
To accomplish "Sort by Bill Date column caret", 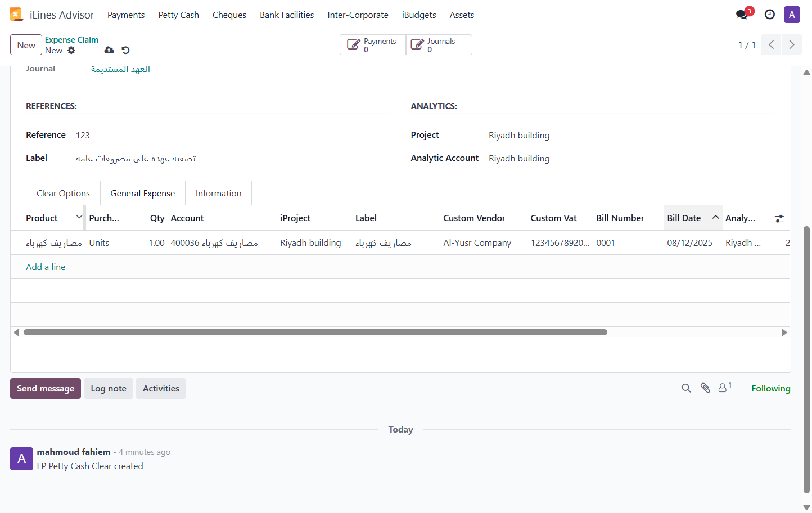I will tap(715, 217).
